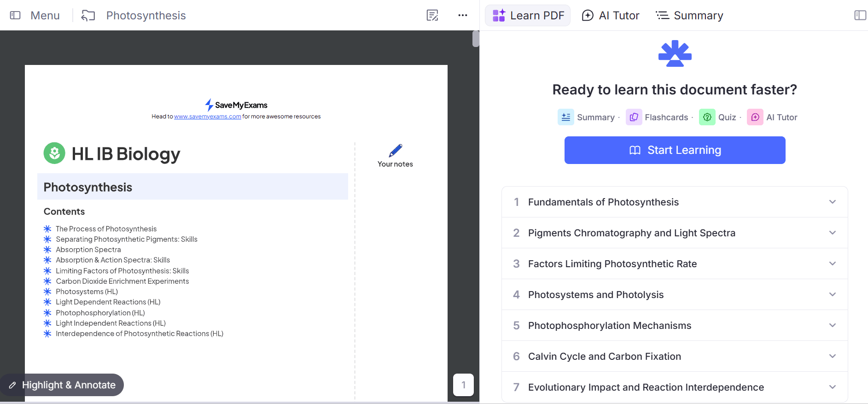Click the large blue asterisk logo
The width and height of the screenshot is (868, 404).
[x=675, y=53]
